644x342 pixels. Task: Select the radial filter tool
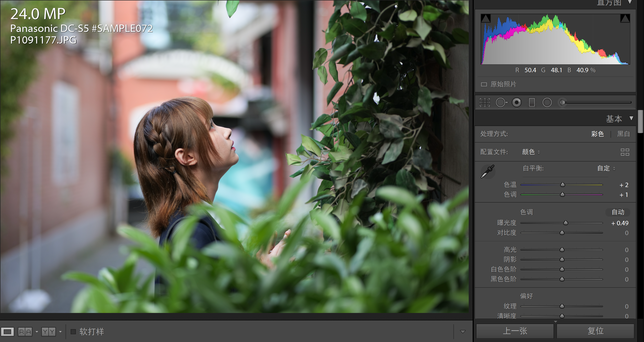pos(547,102)
